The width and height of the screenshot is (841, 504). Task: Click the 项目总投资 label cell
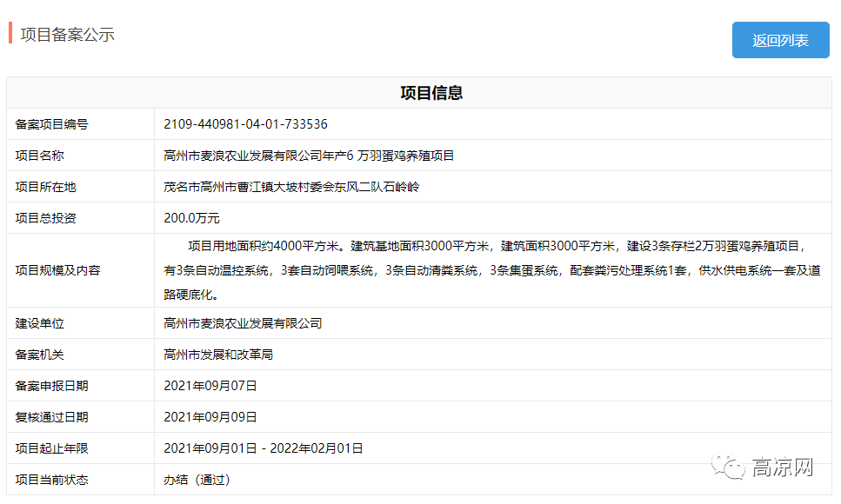(81, 218)
